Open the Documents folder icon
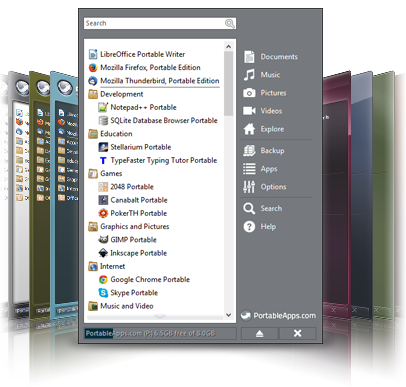Viewport: 406px width, 387px height. tap(249, 57)
